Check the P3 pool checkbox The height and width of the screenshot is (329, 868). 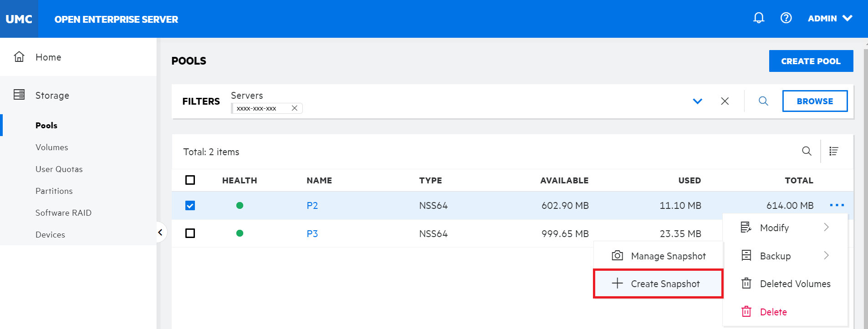coord(190,233)
